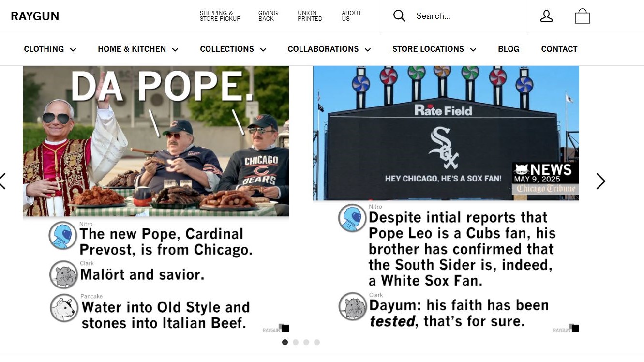
Task: Select the CONTACT menu item
Action: click(559, 49)
